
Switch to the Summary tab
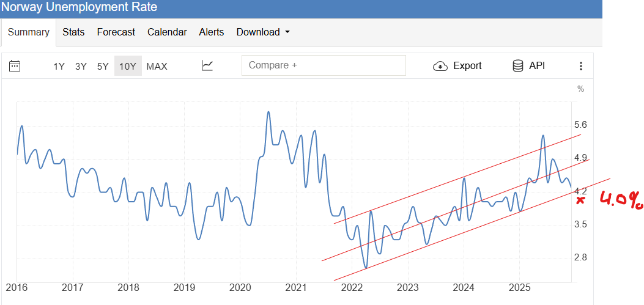28,32
